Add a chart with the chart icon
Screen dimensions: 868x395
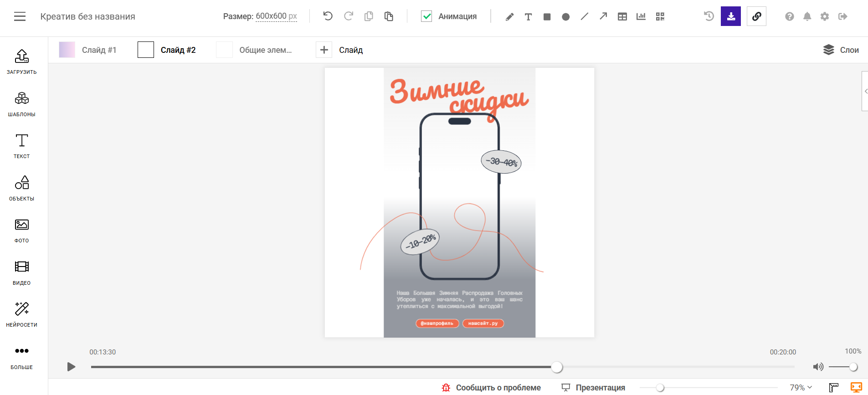click(641, 17)
